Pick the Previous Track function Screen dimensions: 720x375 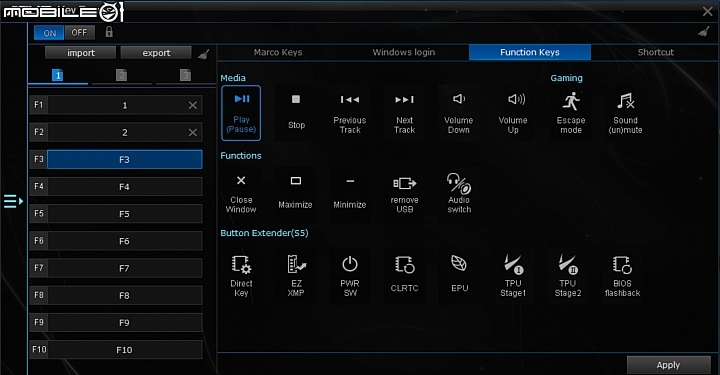point(350,113)
